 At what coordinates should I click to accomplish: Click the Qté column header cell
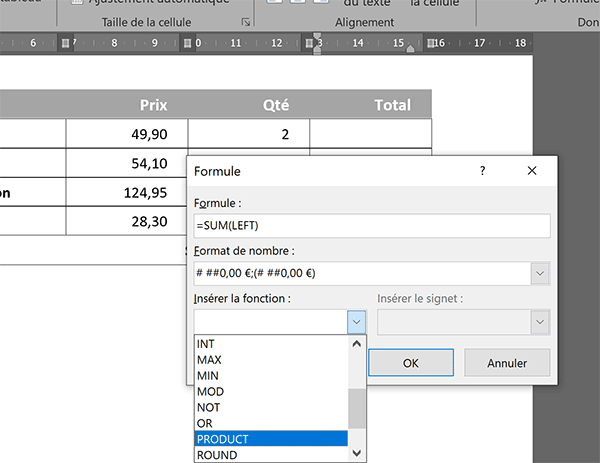click(x=249, y=104)
